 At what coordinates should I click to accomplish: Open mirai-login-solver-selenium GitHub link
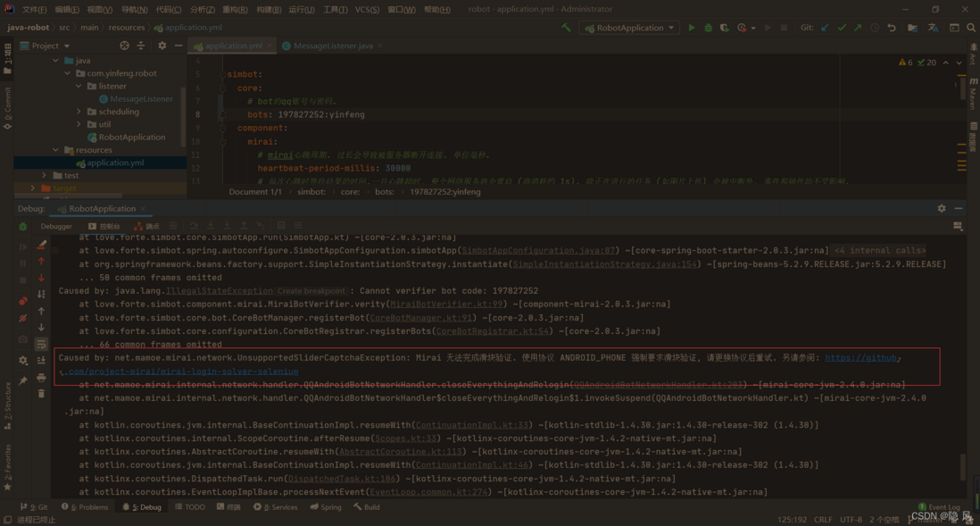point(181,372)
